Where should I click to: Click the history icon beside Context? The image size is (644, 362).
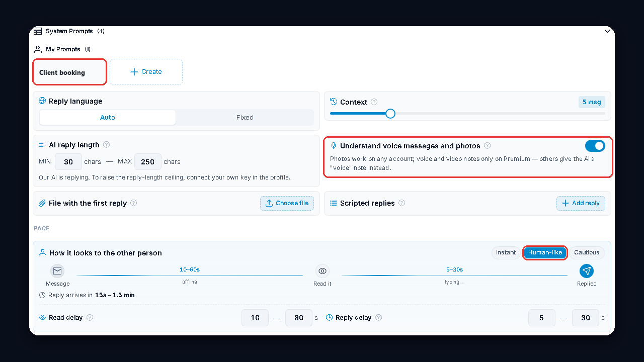click(x=334, y=102)
